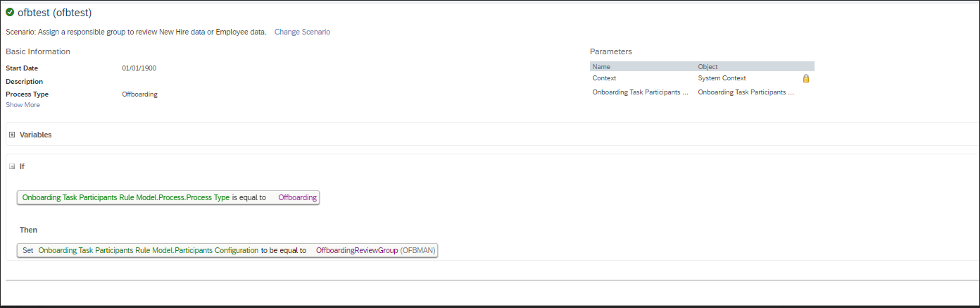Click the lock icon beside System Context

coord(806,78)
